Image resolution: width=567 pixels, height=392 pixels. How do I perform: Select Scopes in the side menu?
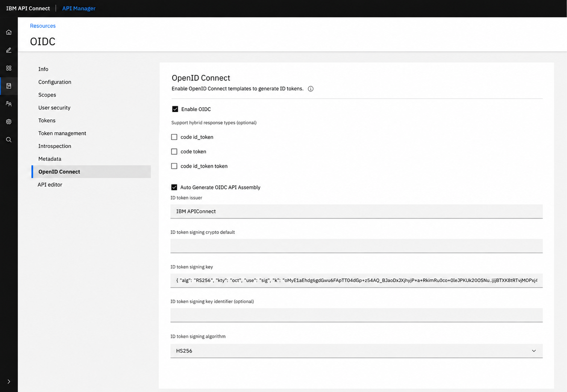[x=47, y=95]
